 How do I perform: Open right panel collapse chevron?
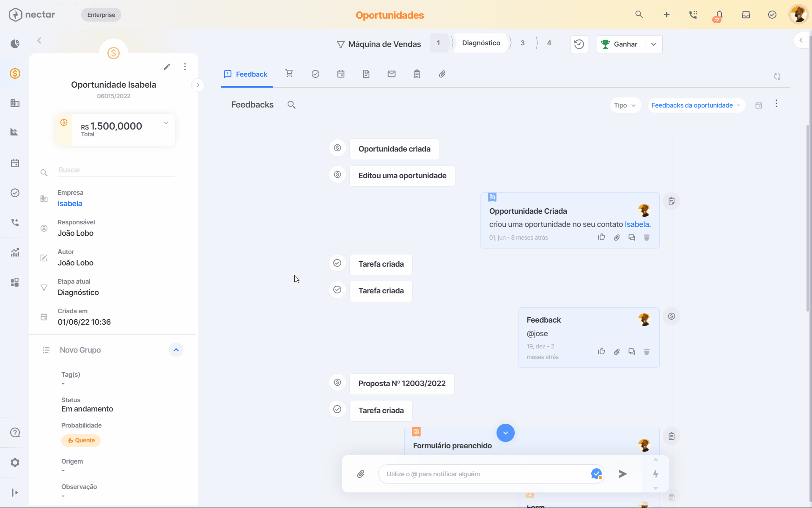[x=801, y=41]
